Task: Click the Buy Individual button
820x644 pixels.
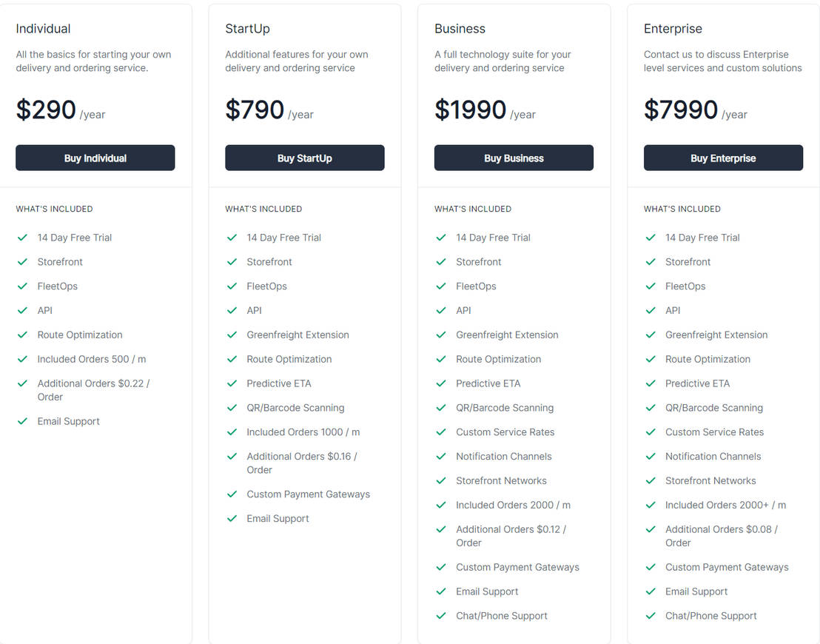Action: [x=95, y=158]
